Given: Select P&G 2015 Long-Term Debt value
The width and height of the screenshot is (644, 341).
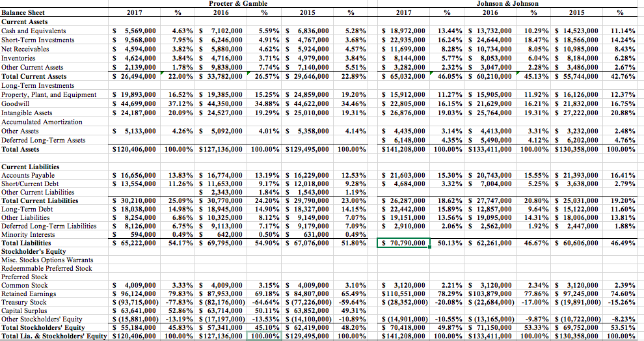Looking at the screenshot, I should click(x=307, y=209).
